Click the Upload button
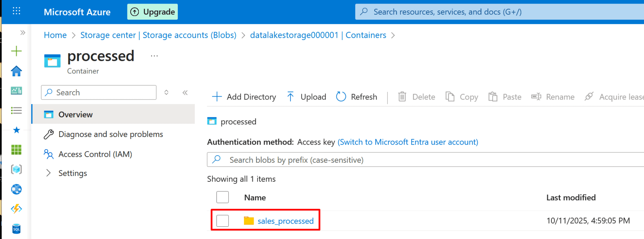Image resolution: width=644 pixels, height=239 pixels. pos(307,97)
